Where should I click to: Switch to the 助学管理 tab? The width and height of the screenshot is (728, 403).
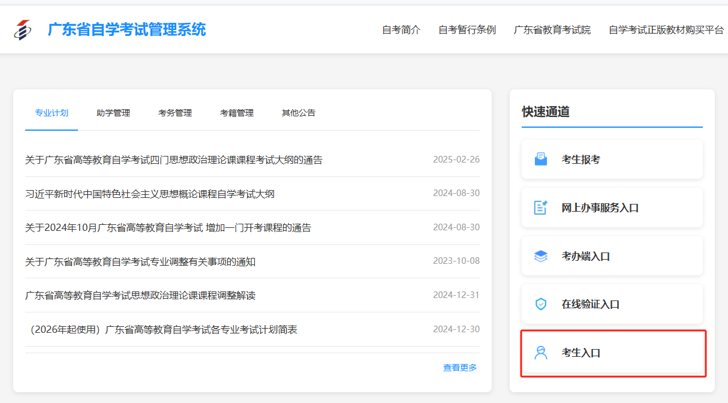point(113,113)
